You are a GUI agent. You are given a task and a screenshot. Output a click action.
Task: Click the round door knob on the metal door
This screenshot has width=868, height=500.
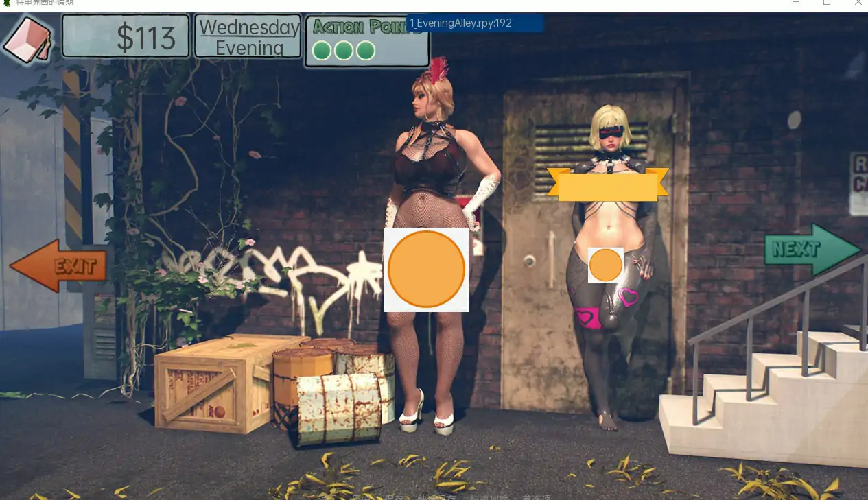(529, 261)
